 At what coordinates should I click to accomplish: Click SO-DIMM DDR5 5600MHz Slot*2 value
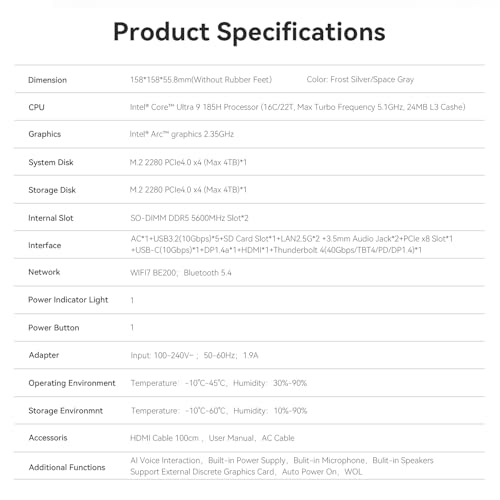click(x=189, y=218)
